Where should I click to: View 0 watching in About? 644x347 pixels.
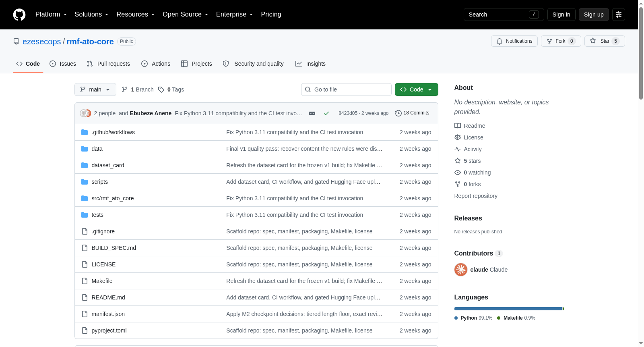473,172
